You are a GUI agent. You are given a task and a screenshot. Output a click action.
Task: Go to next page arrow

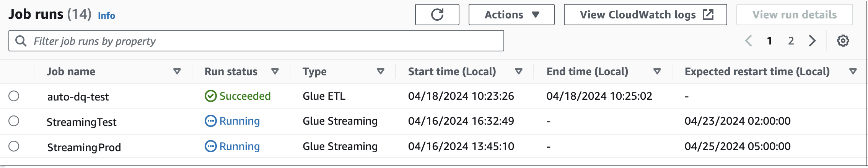812,41
